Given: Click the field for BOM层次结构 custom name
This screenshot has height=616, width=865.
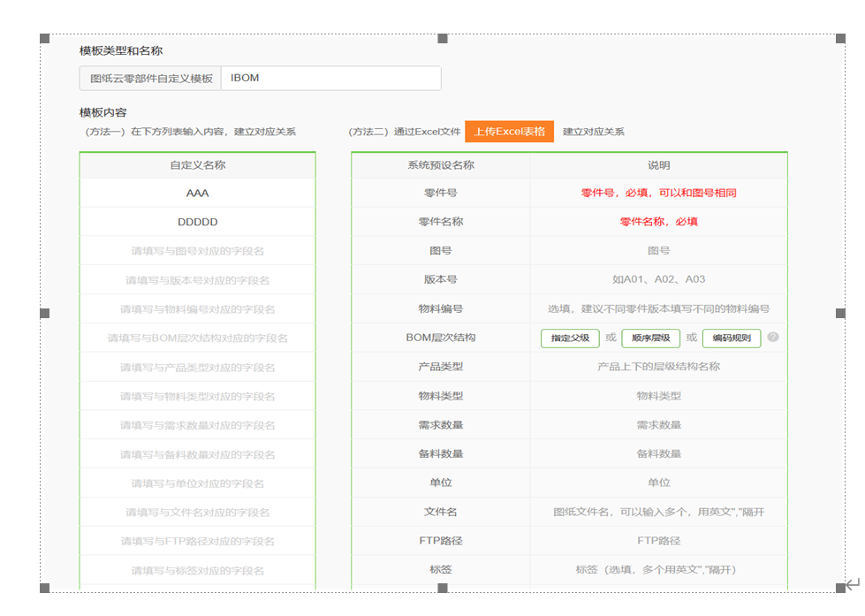Looking at the screenshot, I should (x=197, y=338).
